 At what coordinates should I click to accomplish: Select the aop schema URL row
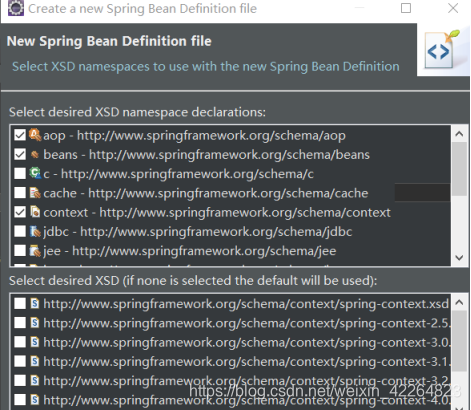click(x=194, y=135)
